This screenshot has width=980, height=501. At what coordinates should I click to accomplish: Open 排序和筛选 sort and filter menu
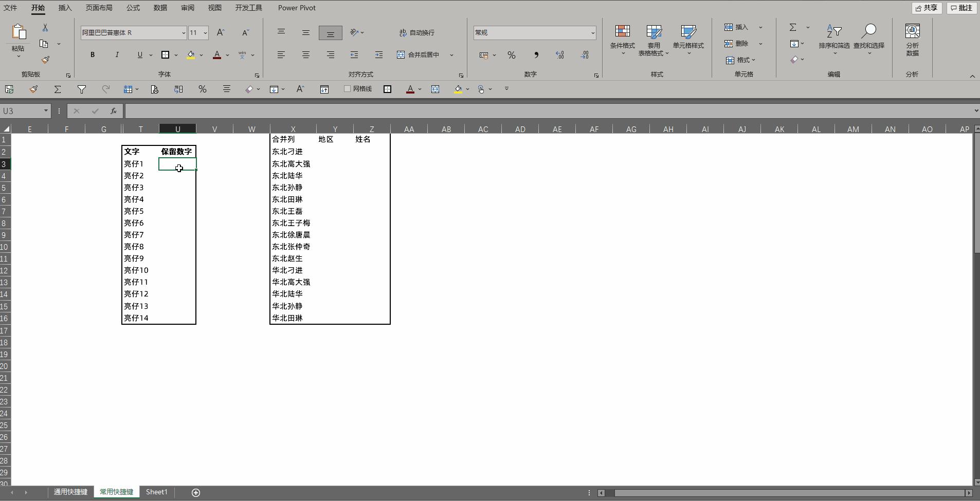pos(834,40)
